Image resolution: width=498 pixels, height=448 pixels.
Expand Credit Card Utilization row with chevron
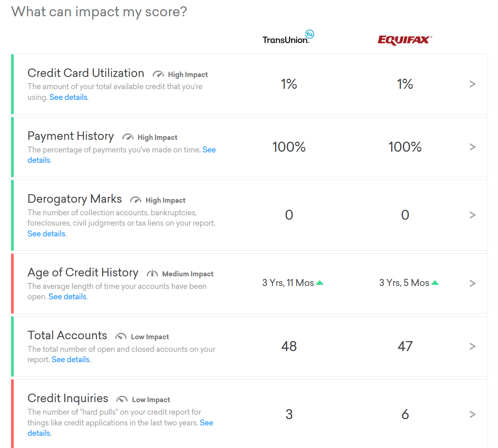pyautogui.click(x=472, y=84)
